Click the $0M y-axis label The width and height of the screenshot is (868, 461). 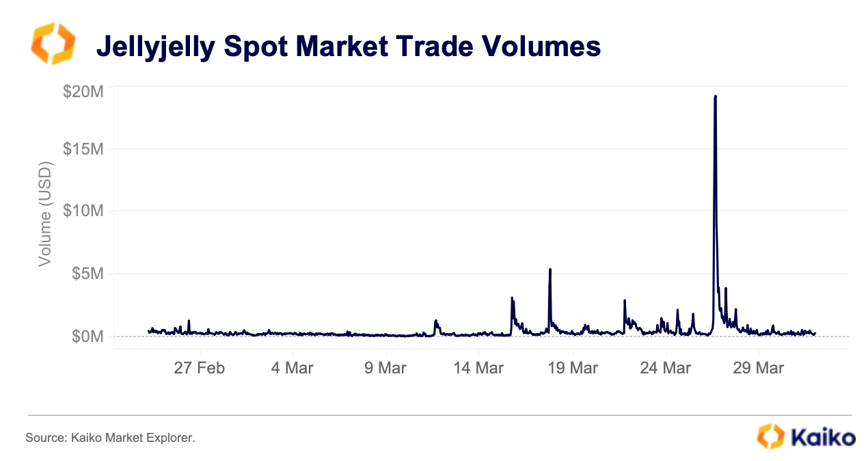[87, 337]
